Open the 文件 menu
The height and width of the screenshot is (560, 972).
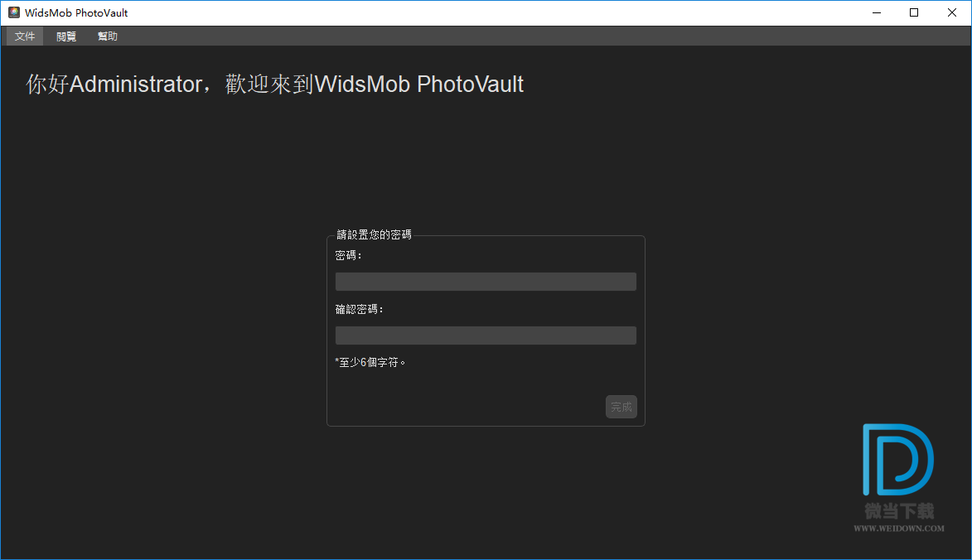[x=25, y=36]
